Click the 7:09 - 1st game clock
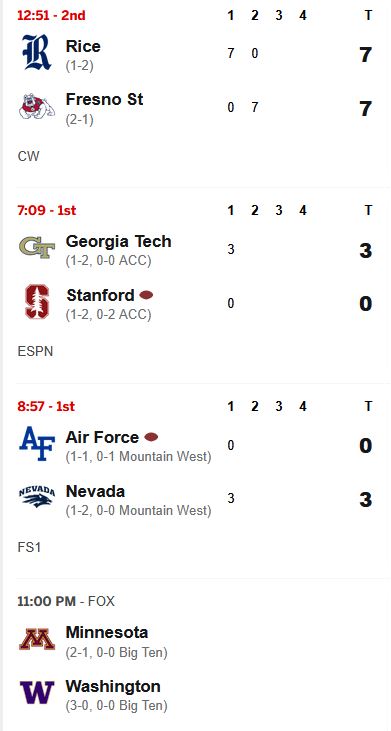Viewport: 391px width, 731px height. tap(47, 211)
